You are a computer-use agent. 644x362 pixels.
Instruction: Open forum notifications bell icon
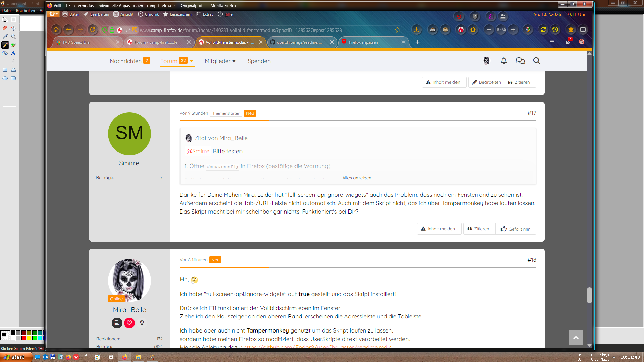[504, 61]
